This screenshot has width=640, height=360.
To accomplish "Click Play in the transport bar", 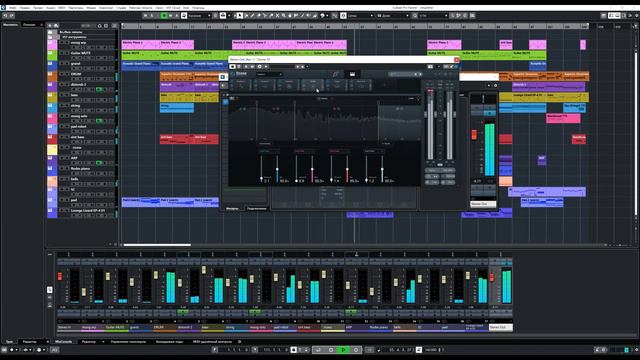I will click(344, 350).
